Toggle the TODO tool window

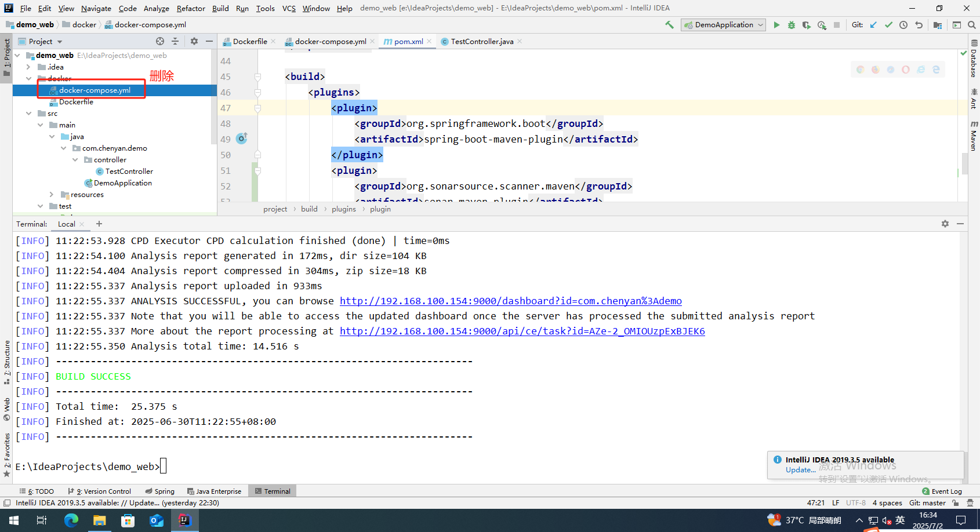[37, 491]
